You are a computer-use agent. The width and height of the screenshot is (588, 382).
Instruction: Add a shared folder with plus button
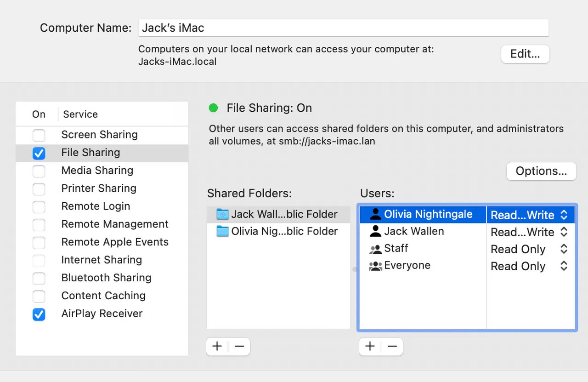click(x=217, y=347)
